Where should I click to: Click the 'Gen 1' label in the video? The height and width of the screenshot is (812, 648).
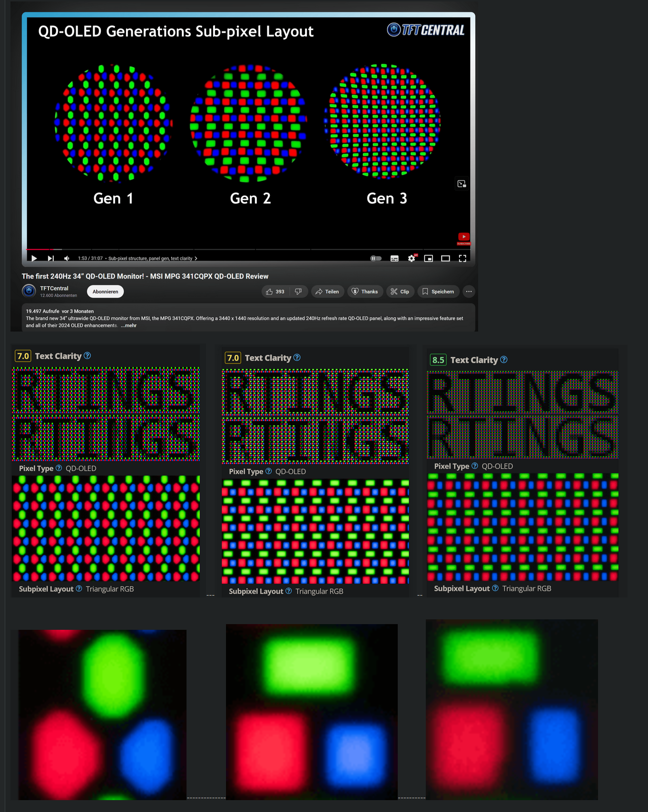coord(113,198)
